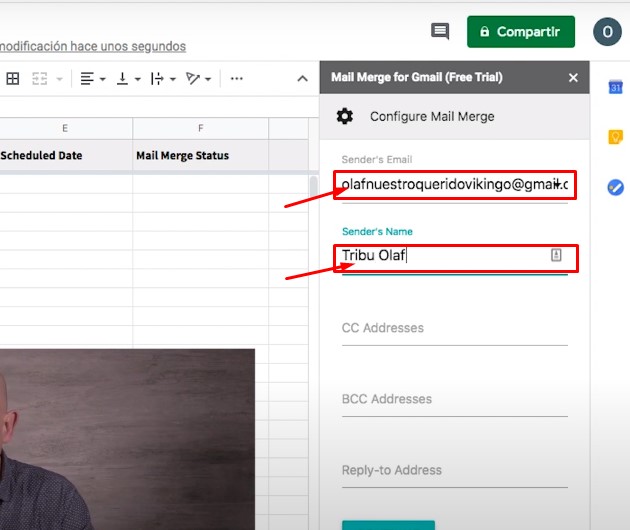This screenshot has height=530, width=630.
Task: Open the Google Keep side panel icon
Action: (x=615, y=137)
